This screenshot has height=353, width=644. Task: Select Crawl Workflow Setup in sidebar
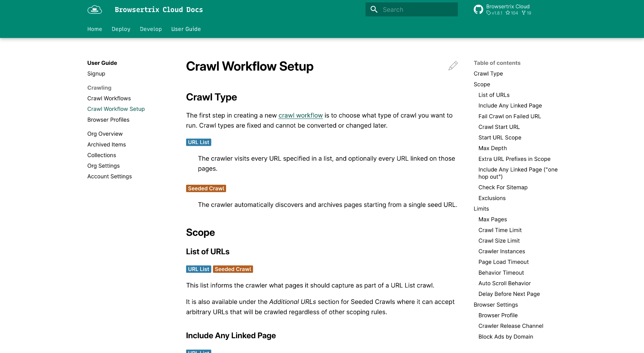tap(116, 109)
